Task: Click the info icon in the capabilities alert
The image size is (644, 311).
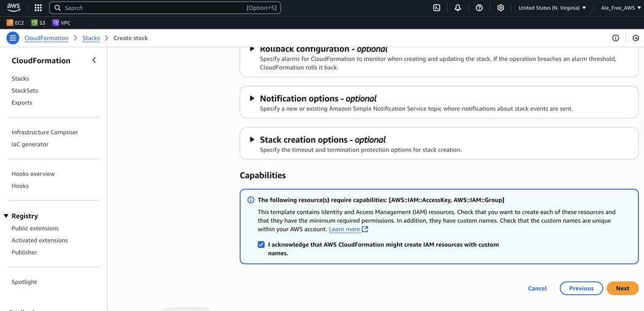Action: 250,200
